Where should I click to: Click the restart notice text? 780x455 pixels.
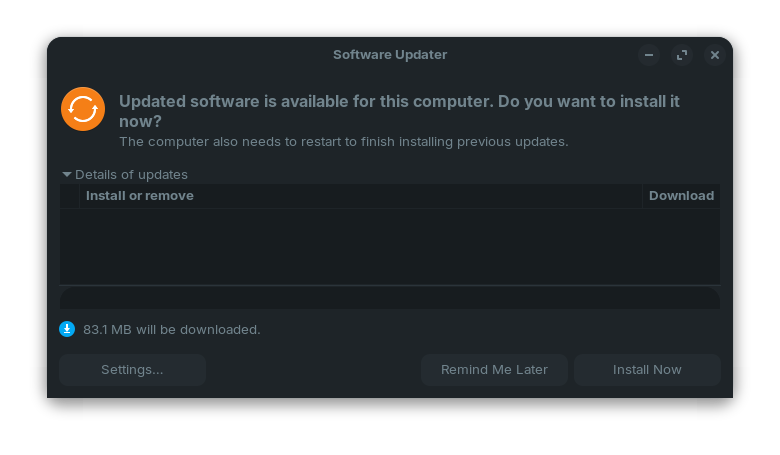(343, 142)
